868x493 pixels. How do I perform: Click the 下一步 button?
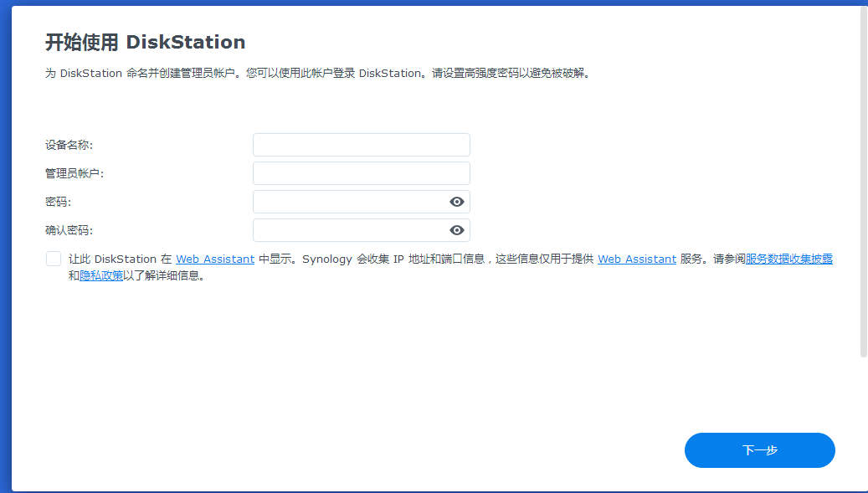tap(760, 450)
